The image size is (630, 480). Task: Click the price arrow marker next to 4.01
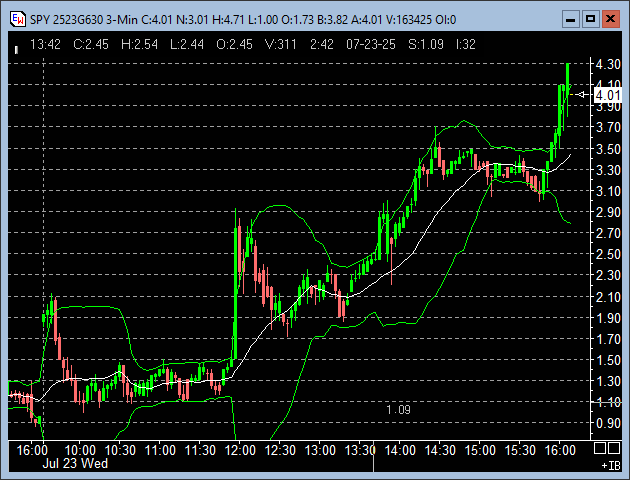(x=581, y=95)
